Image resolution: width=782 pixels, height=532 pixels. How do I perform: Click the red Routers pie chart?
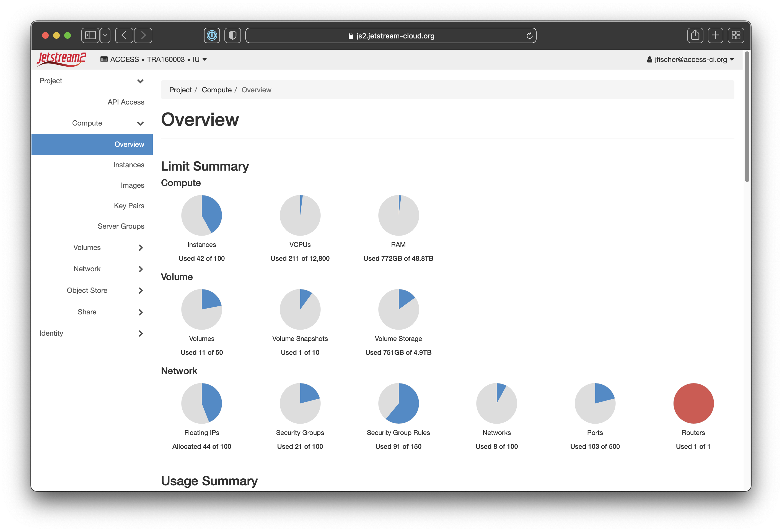coord(693,403)
